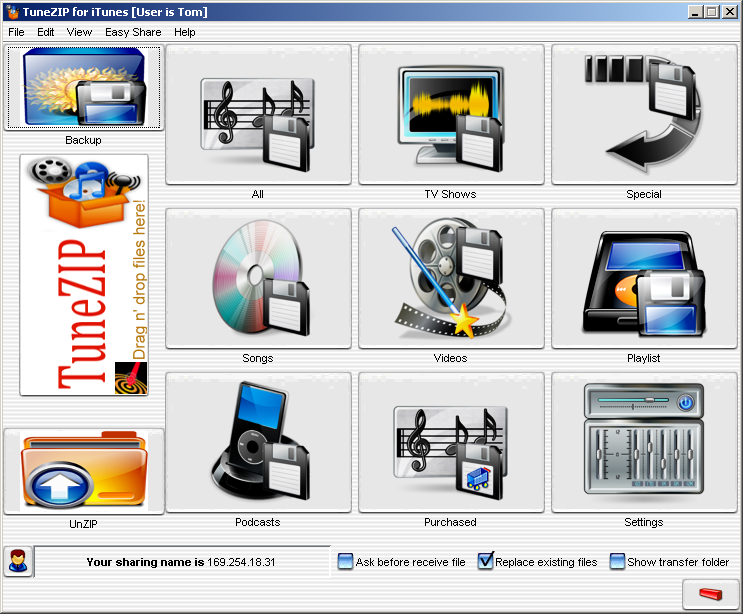Open the File menu
Viewport: 743px width, 614px height.
[x=16, y=32]
